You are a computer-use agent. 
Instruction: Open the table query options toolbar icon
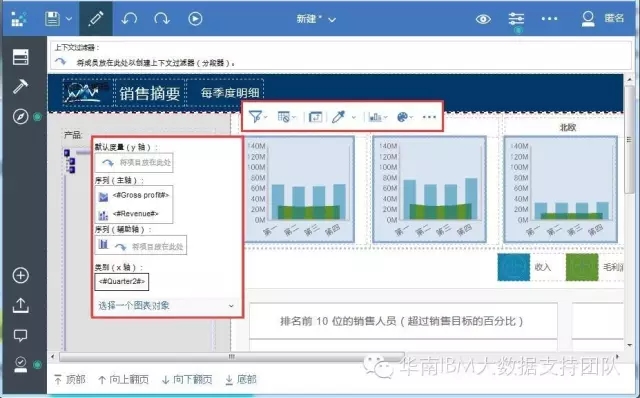click(284, 117)
